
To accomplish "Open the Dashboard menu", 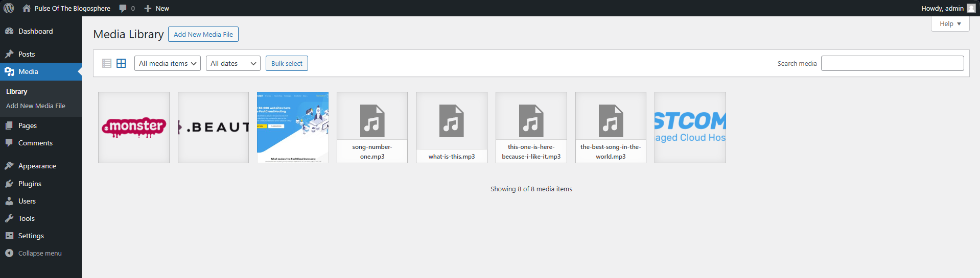I will [35, 31].
